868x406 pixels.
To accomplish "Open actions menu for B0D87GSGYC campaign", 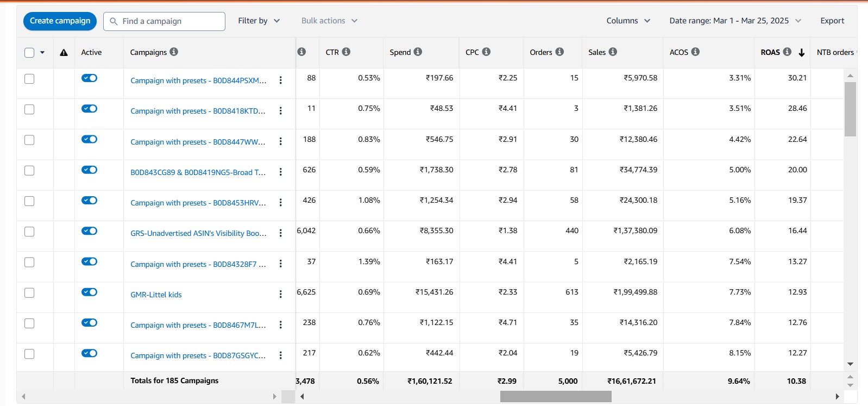I will [280, 355].
